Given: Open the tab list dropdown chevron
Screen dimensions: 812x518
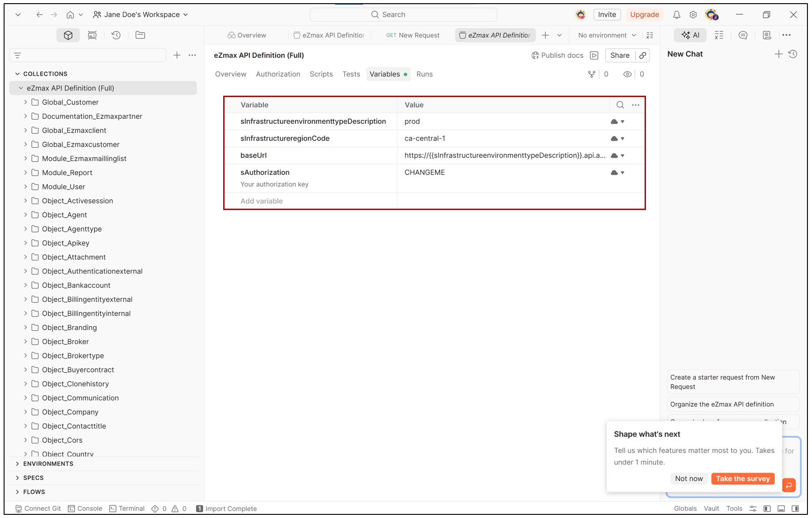Looking at the screenshot, I should pyautogui.click(x=559, y=35).
